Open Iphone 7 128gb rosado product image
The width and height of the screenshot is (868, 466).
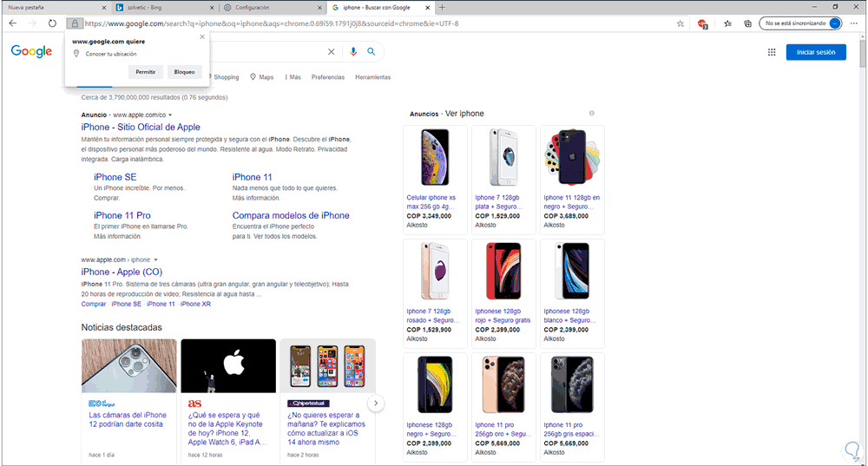[435, 271]
